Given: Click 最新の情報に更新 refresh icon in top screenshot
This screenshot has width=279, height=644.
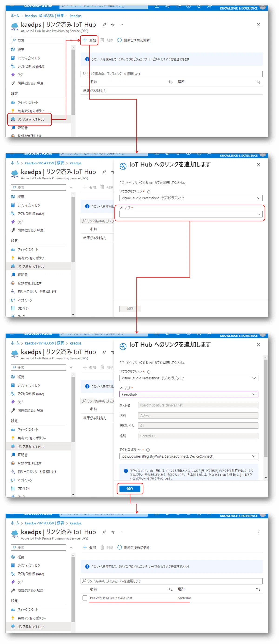Looking at the screenshot, I should 120,40.
